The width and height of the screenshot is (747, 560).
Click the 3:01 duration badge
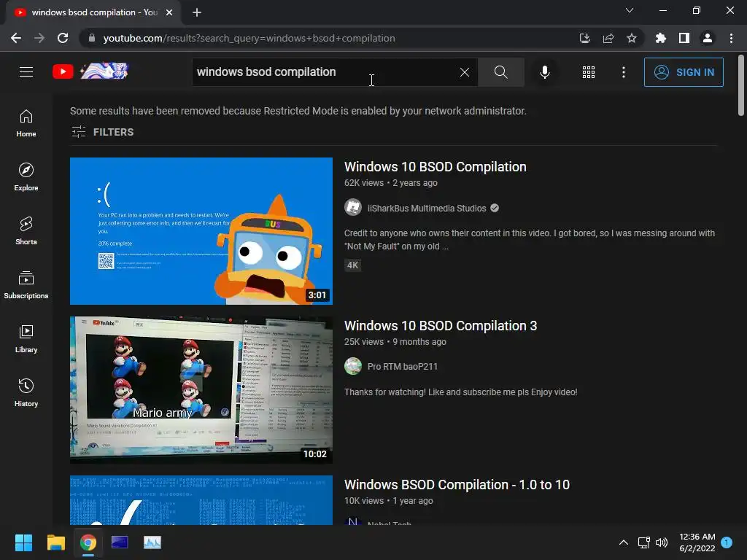[317, 295]
